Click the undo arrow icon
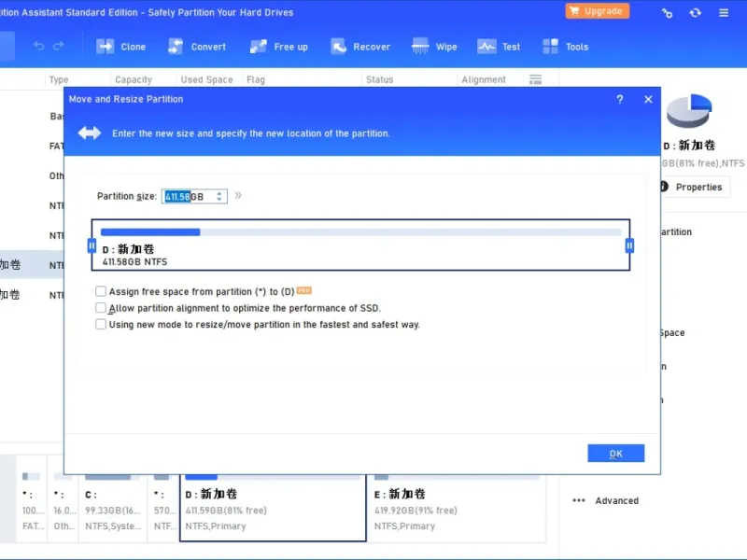This screenshot has width=747, height=560. [38, 46]
